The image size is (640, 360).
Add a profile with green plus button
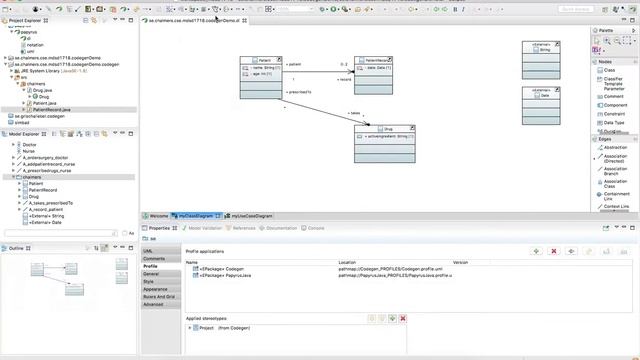[x=536, y=251]
